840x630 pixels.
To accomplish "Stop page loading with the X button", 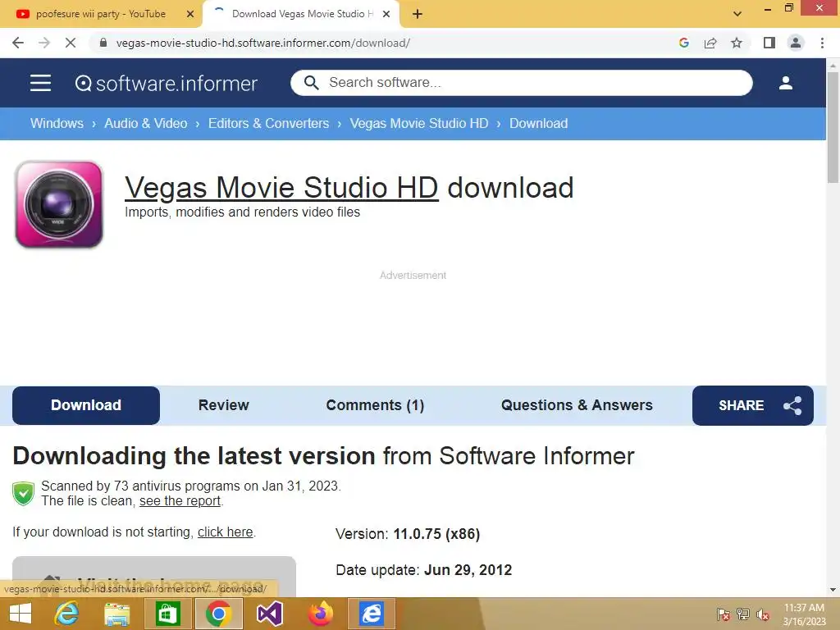I will coord(71,43).
